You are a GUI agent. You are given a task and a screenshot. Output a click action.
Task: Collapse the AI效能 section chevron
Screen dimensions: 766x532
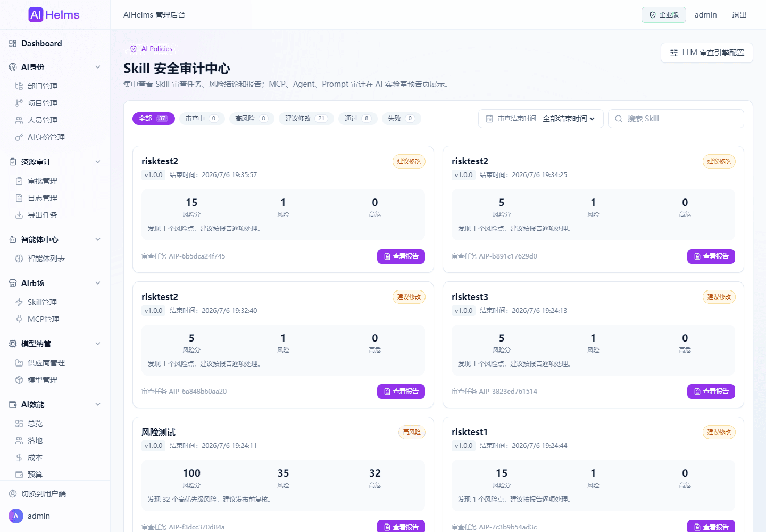[x=98, y=404]
